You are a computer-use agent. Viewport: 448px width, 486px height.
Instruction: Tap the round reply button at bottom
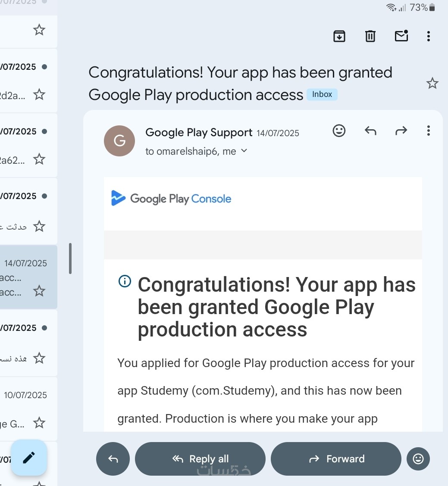click(113, 459)
